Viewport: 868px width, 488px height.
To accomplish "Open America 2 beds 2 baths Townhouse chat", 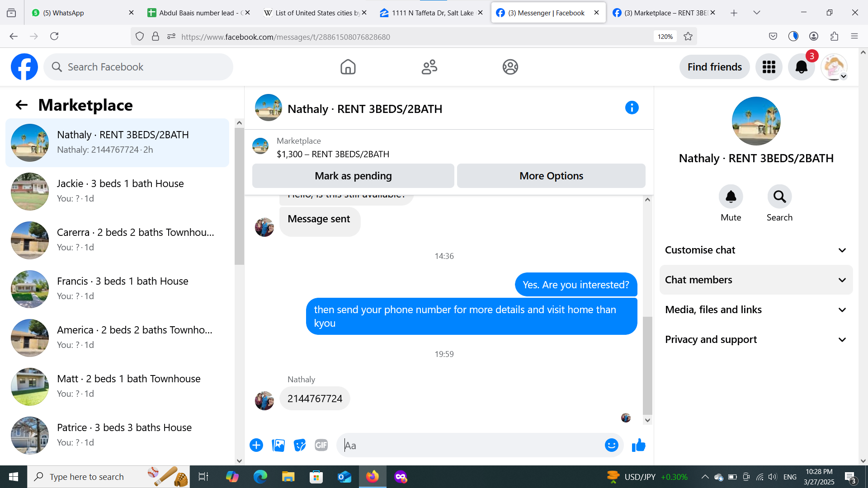I will click(x=118, y=338).
